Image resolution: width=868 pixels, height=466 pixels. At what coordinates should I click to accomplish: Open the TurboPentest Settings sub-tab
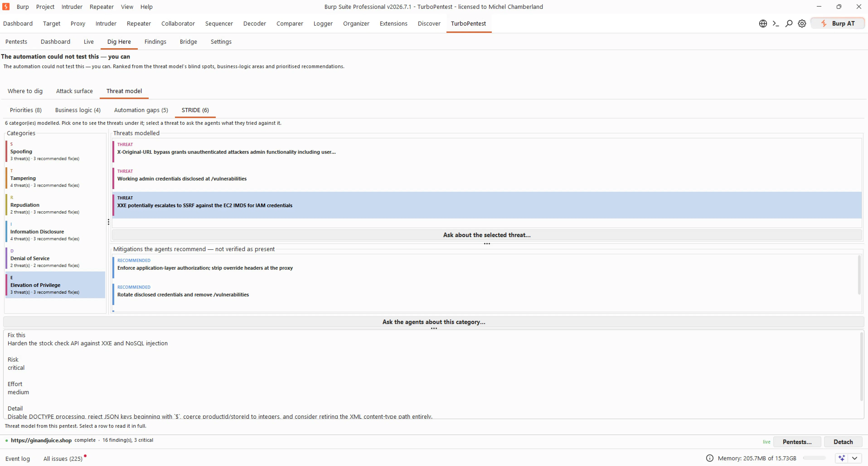(221, 42)
